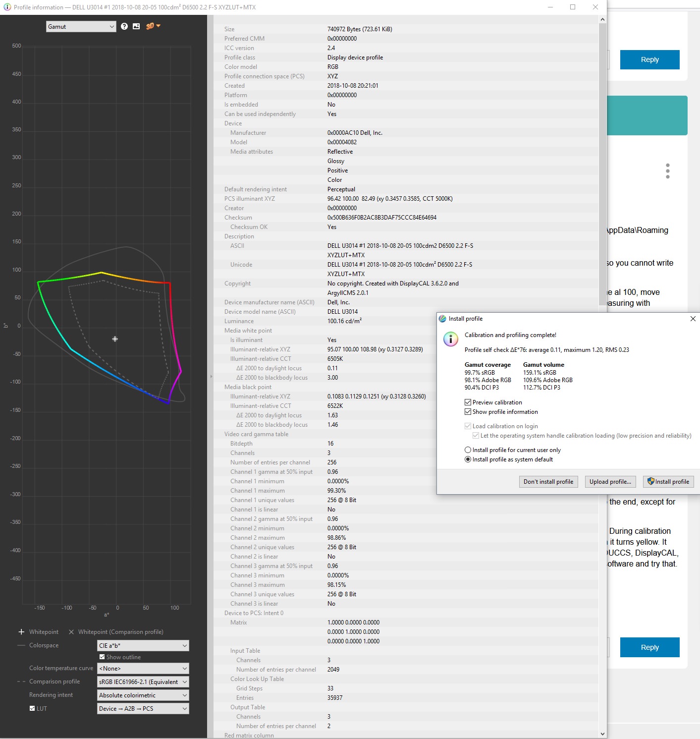700x739 pixels.
Task: Toggle Show profile information checkbox
Action: 468,412
